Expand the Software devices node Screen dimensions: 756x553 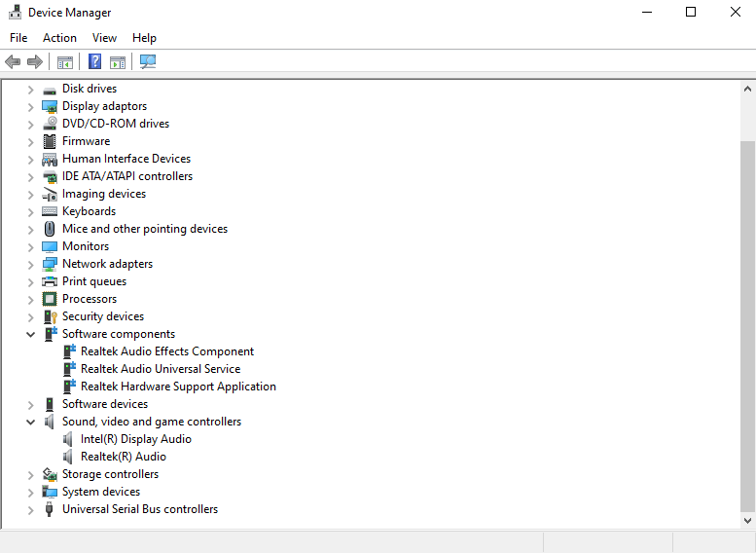30,404
